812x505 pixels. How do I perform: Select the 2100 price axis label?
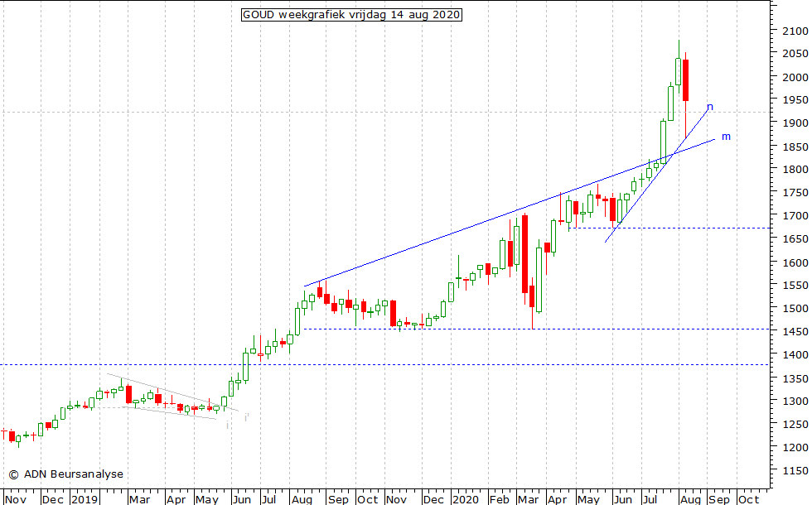click(795, 31)
